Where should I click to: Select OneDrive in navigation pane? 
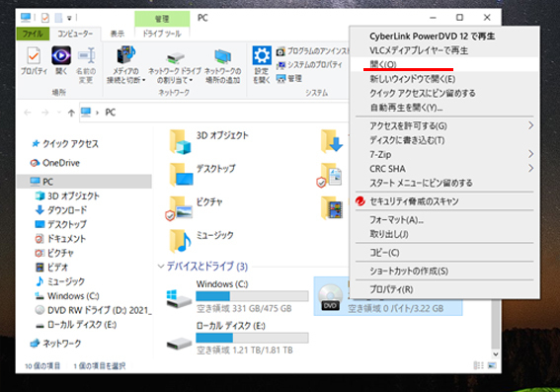pos(55,163)
